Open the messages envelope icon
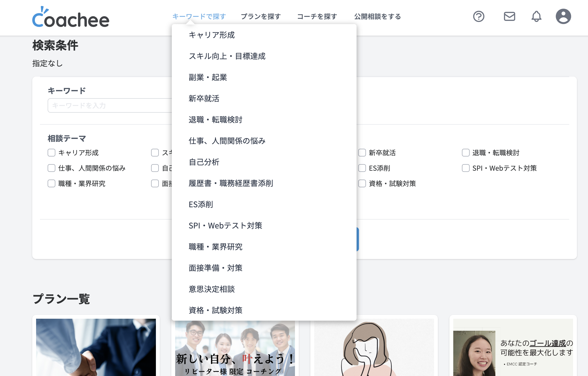The height and width of the screenshot is (376, 588). click(509, 17)
